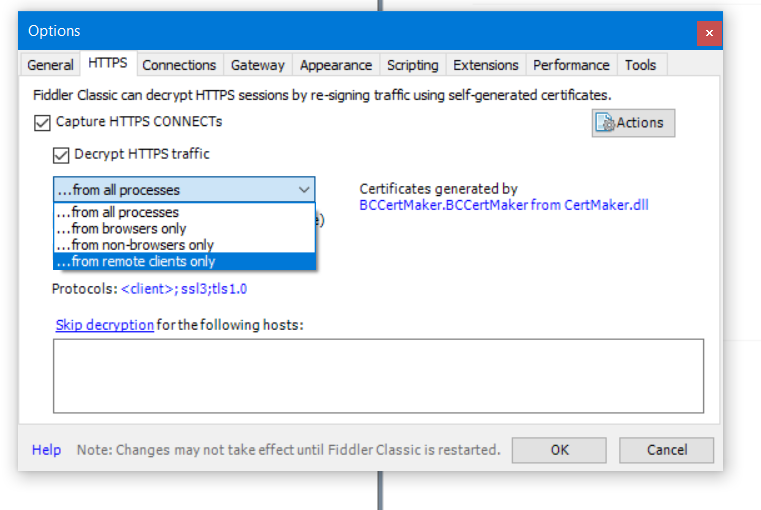This screenshot has width=761, height=510.
Task: Click the Skip decryption link
Action: pyautogui.click(x=105, y=325)
